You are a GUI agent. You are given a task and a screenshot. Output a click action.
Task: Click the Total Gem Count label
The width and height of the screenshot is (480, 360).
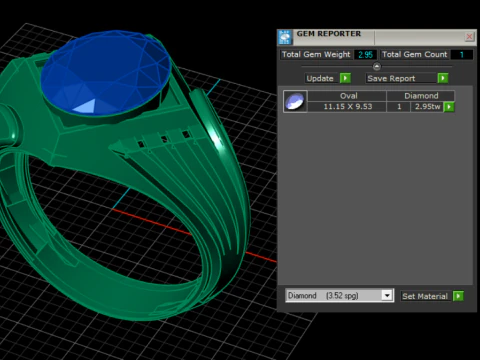pyautogui.click(x=414, y=55)
